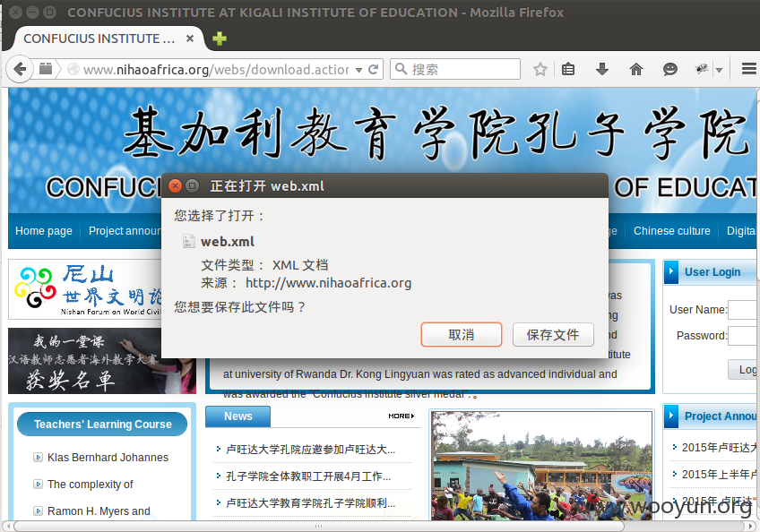Click the horizontal scrollbar at the bottom
This screenshot has height=532, width=760.
318,526
